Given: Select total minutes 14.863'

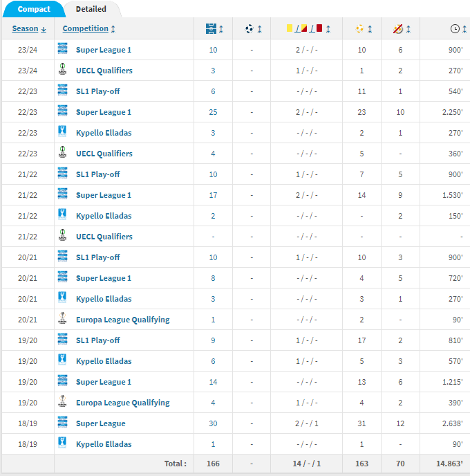Looking at the screenshot, I should click(x=449, y=464).
